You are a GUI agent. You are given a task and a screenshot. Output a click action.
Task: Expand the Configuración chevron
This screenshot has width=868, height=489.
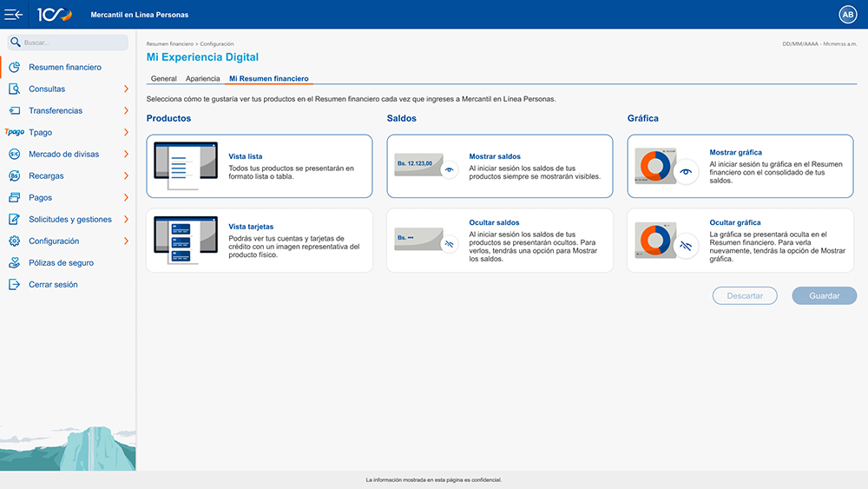[x=126, y=241]
